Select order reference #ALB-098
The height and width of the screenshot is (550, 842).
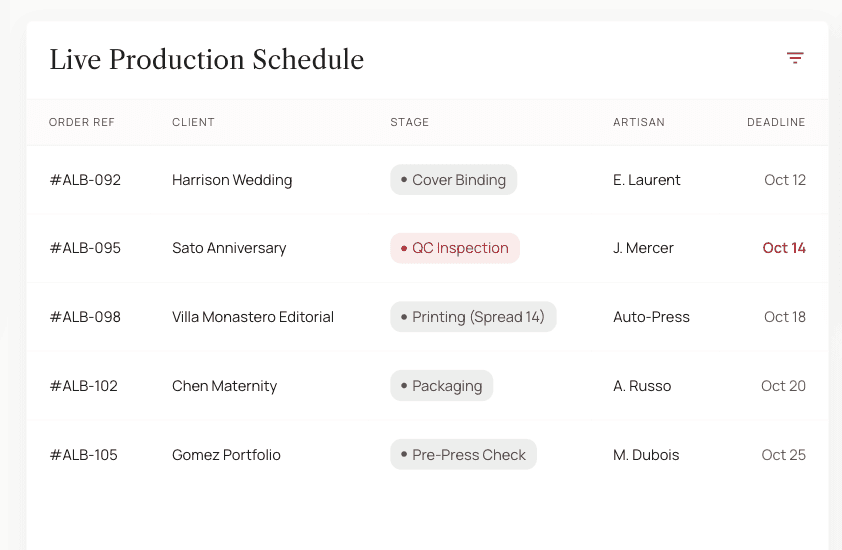click(x=85, y=316)
